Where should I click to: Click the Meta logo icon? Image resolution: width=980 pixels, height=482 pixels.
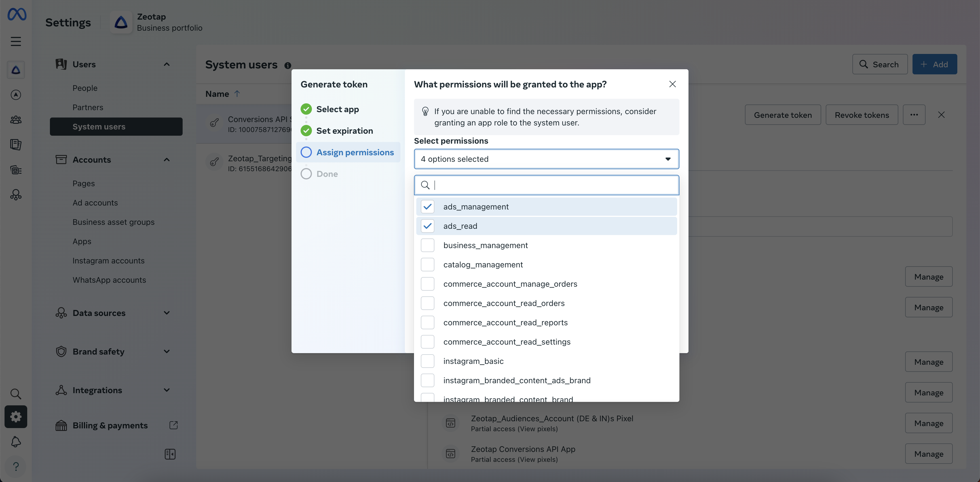[17, 14]
